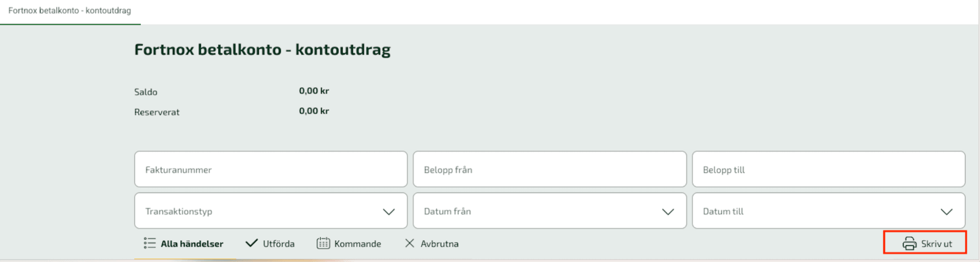
Task: Click into the Belopp till field
Action: pyautogui.click(x=828, y=169)
